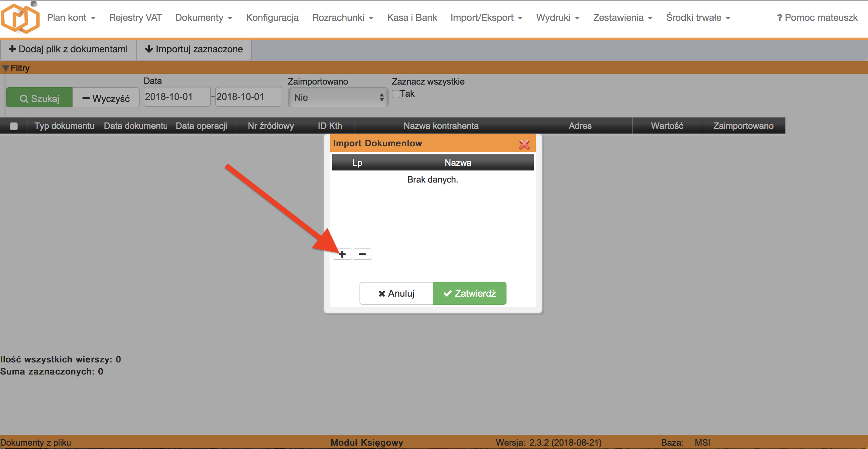Click the magnifier icon on Szukaj

24,98
